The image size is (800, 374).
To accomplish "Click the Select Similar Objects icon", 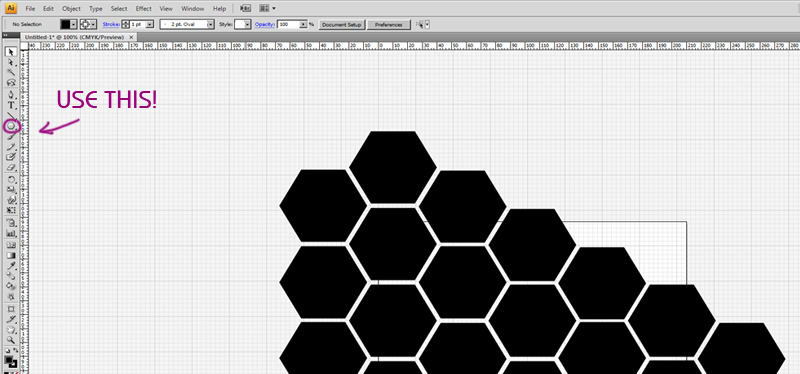I will 420,24.
